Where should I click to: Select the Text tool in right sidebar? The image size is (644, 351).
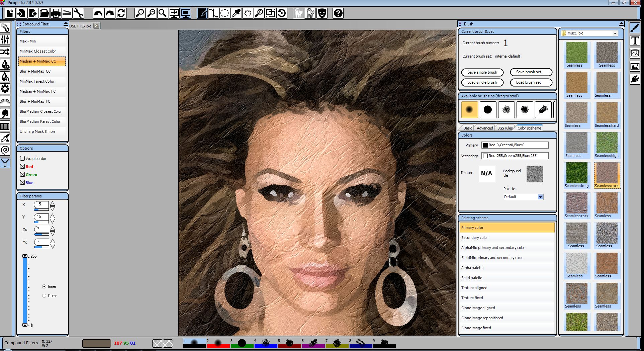(635, 41)
